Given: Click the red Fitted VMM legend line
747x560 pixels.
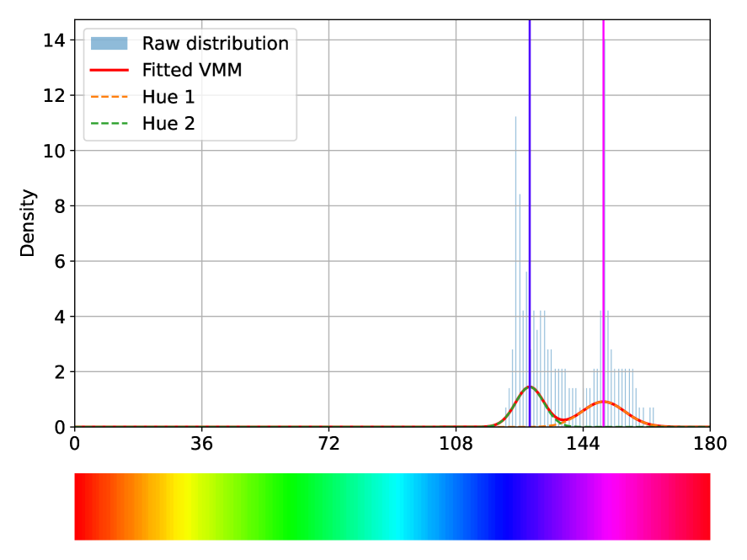Looking at the screenshot, I should pyautogui.click(x=109, y=70).
